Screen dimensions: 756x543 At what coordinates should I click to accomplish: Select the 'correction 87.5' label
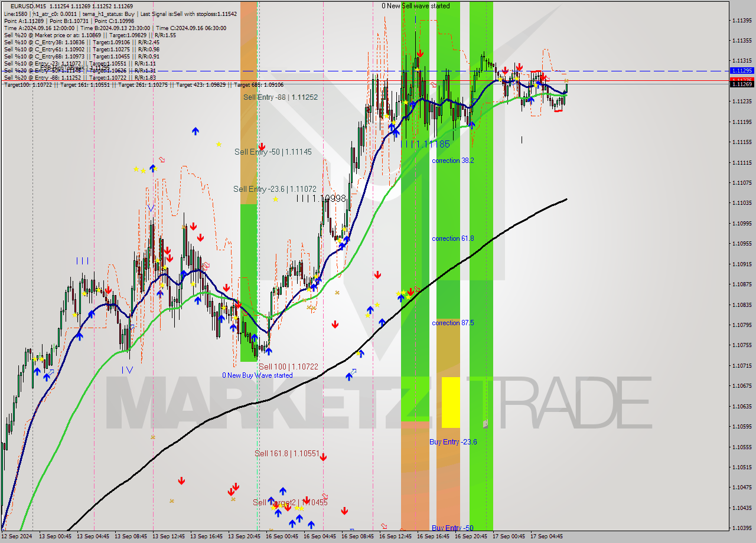[x=453, y=323]
